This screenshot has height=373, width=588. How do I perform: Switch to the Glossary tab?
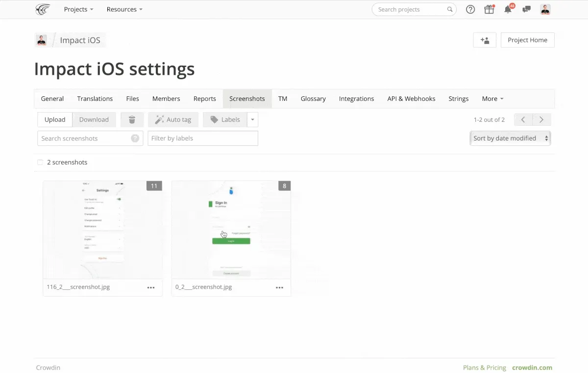[x=313, y=98]
